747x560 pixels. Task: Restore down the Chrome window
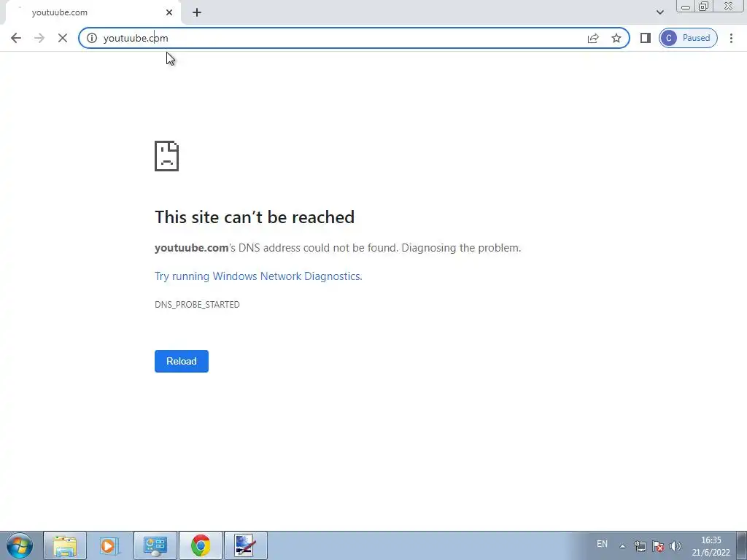click(x=704, y=7)
